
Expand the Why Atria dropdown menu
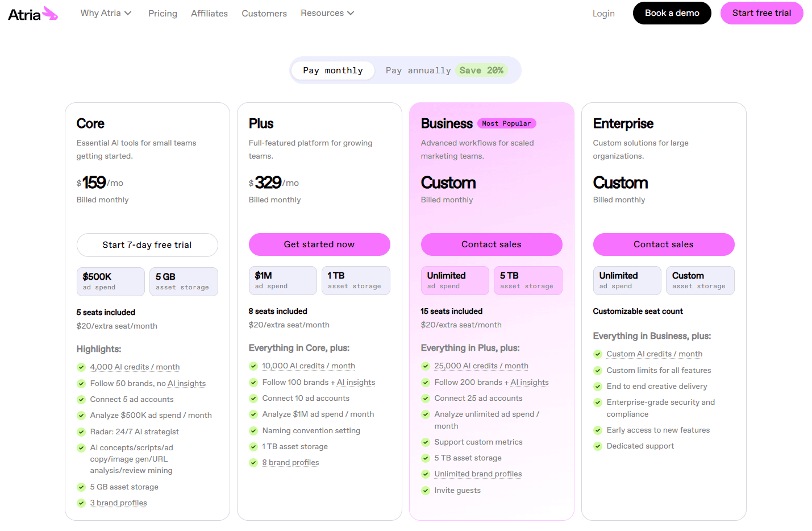[x=106, y=13]
